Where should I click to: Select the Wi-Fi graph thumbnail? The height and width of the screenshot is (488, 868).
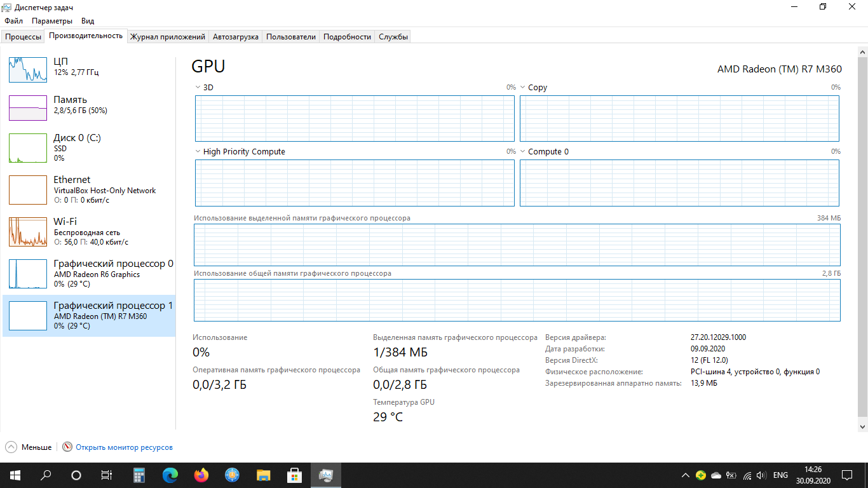pos(28,232)
